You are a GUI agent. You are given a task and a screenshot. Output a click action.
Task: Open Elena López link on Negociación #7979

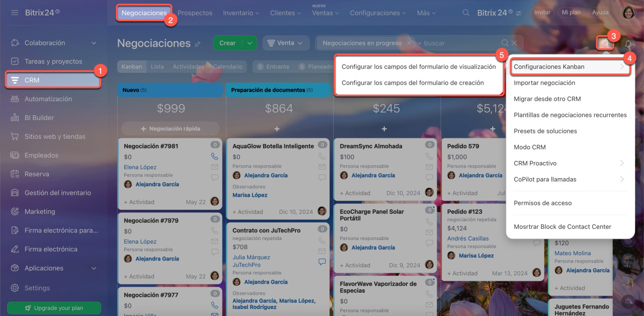[140, 242]
